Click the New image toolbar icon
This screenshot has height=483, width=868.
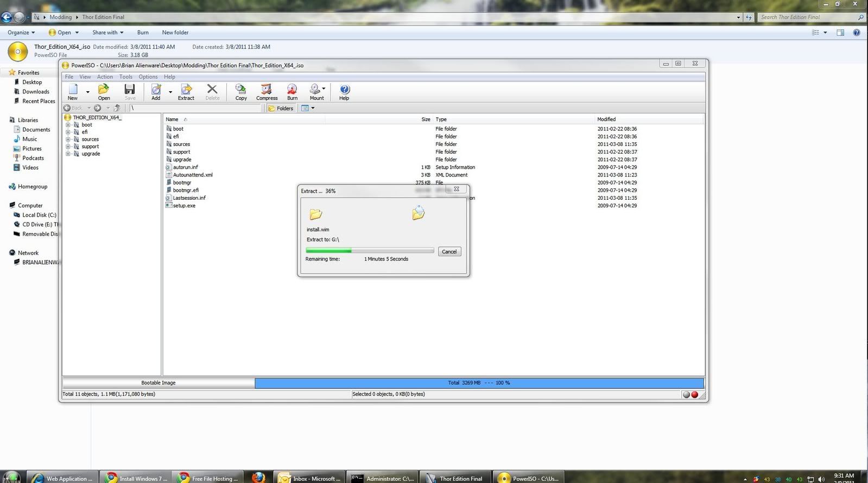pos(73,91)
